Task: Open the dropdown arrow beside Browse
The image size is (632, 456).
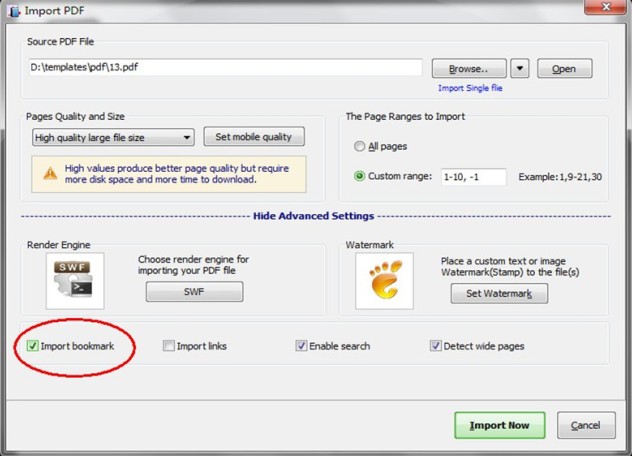Action: point(520,69)
